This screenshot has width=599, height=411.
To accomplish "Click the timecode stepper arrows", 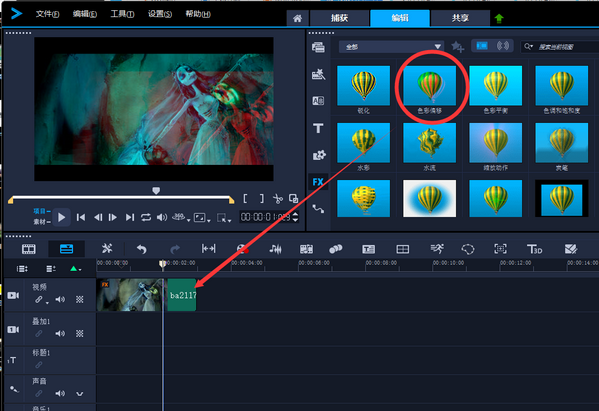I will point(295,217).
